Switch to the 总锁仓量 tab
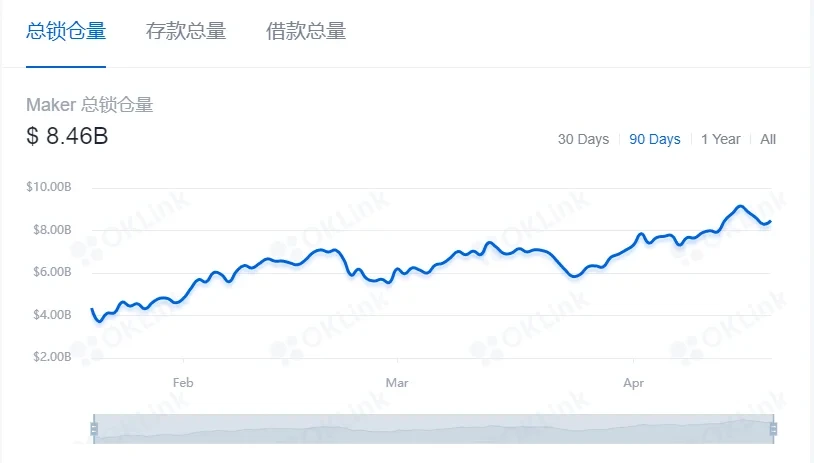Image resolution: width=814 pixels, height=463 pixels. coord(66,31)
